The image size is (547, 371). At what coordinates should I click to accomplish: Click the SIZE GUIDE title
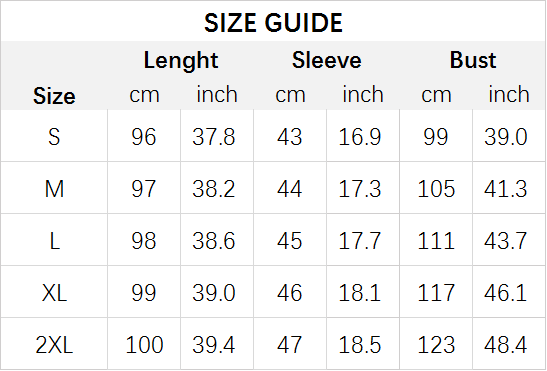click(x=273, y=23)
